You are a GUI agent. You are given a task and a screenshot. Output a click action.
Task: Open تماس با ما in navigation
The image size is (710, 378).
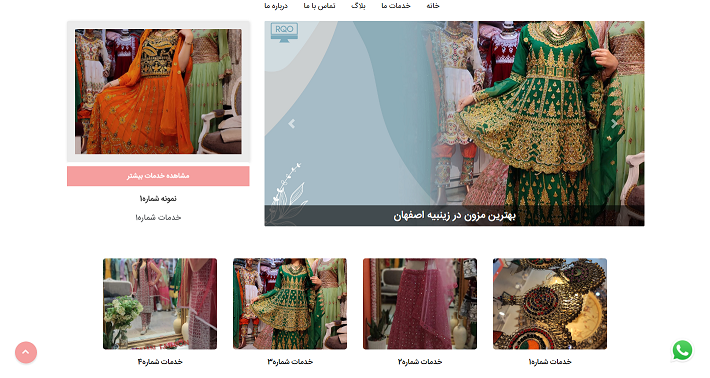click(319, 6)
